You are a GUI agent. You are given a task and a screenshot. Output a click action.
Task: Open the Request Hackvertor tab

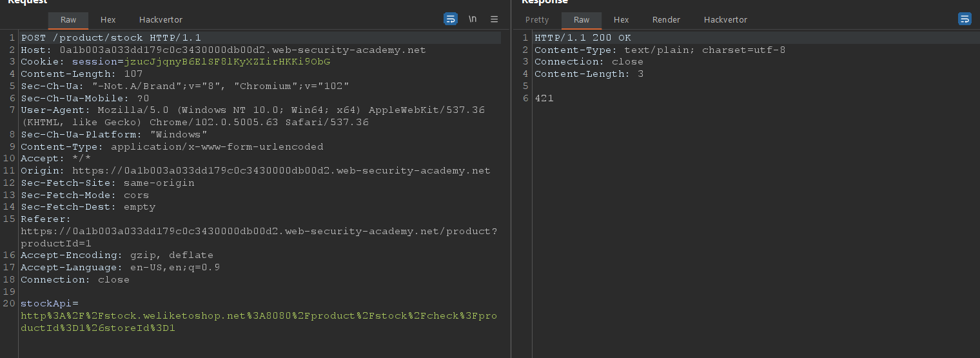[161, 20]
